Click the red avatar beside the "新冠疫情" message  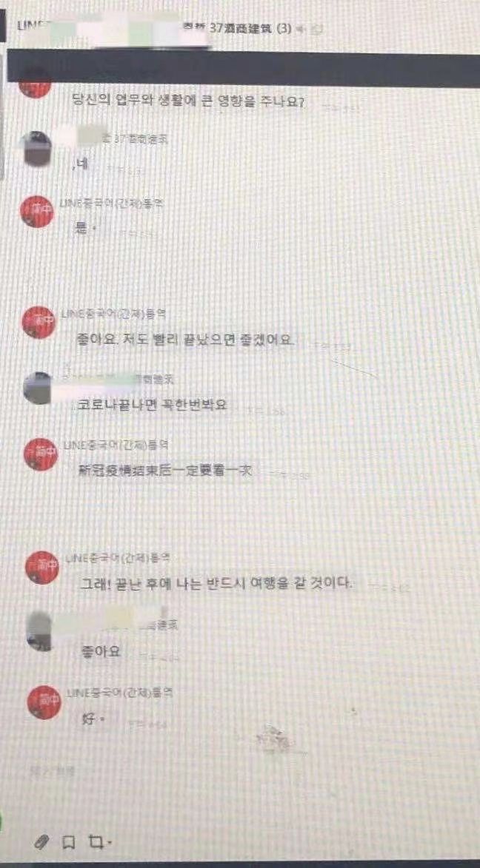(x=41, y=454)
